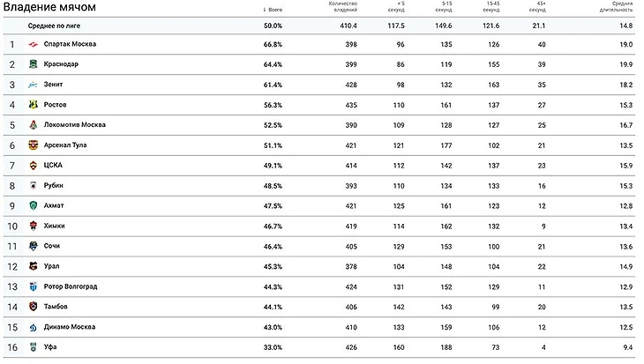Sort by the Всего column header
This screenshot has width=644, height=364.
click(273, 10)
